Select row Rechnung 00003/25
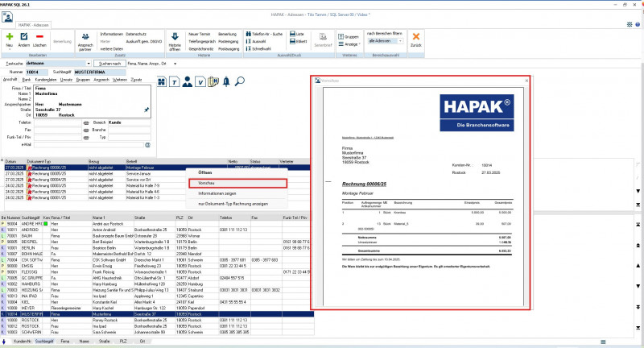This screenshot has width=644, height=348. click(x=157, y=186)
